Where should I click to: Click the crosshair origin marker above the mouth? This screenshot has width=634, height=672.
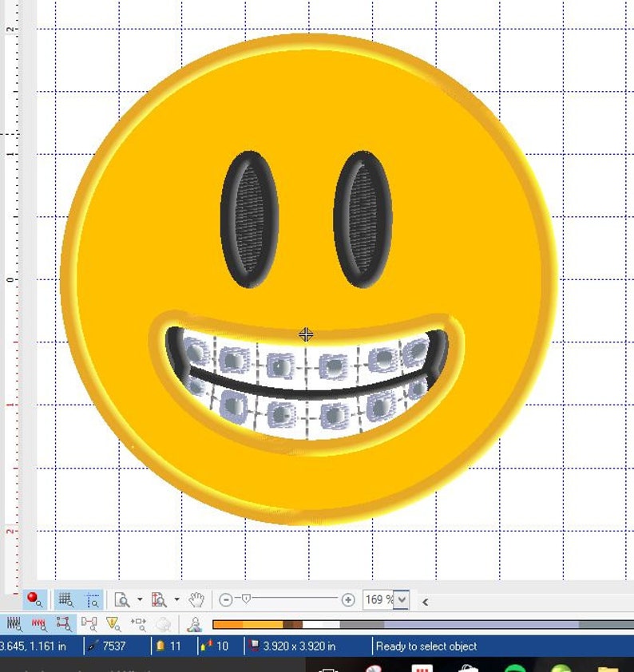(x=306, y=334)
